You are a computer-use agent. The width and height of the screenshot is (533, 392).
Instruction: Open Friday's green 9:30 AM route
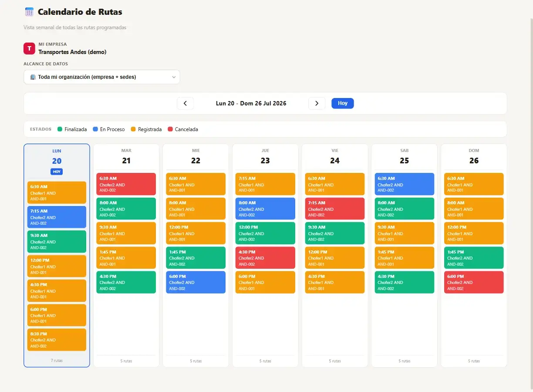tap(335, 233)
